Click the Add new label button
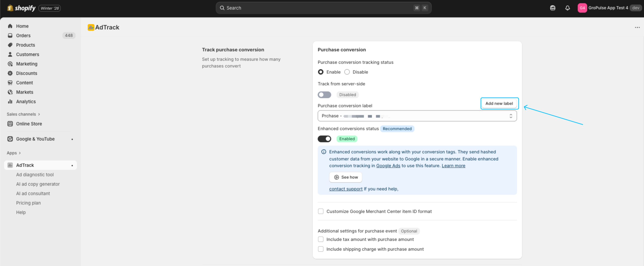 499,103
